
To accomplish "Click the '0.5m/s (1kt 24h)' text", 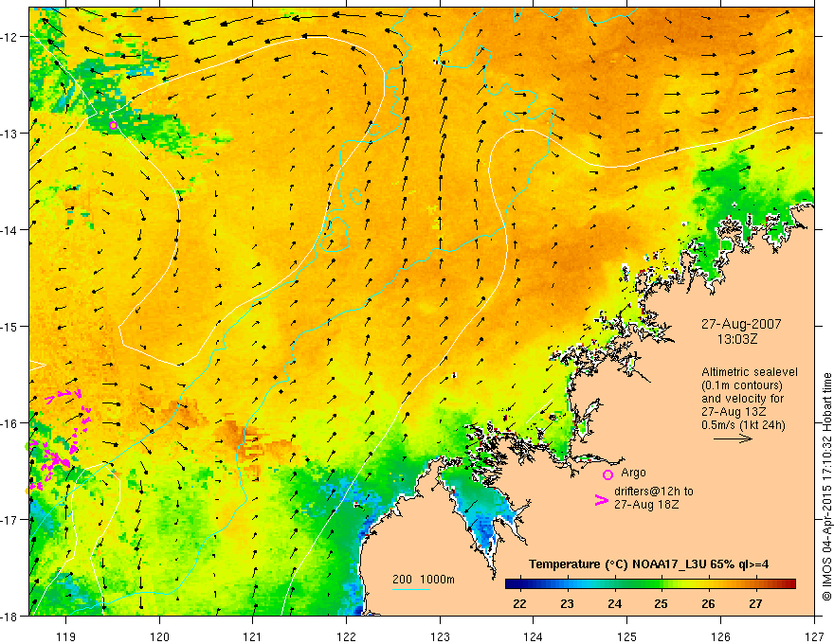I will pos(743,425).
